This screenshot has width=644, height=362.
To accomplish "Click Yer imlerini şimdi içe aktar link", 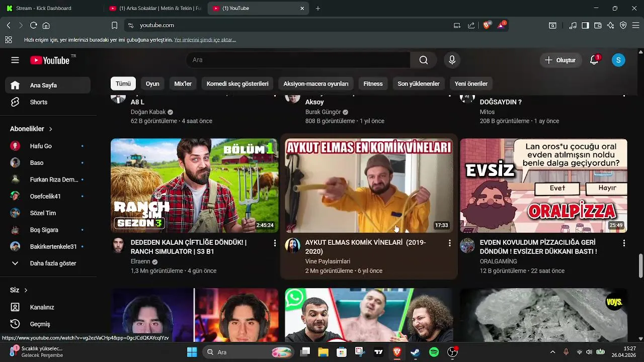I will [205, 40].
